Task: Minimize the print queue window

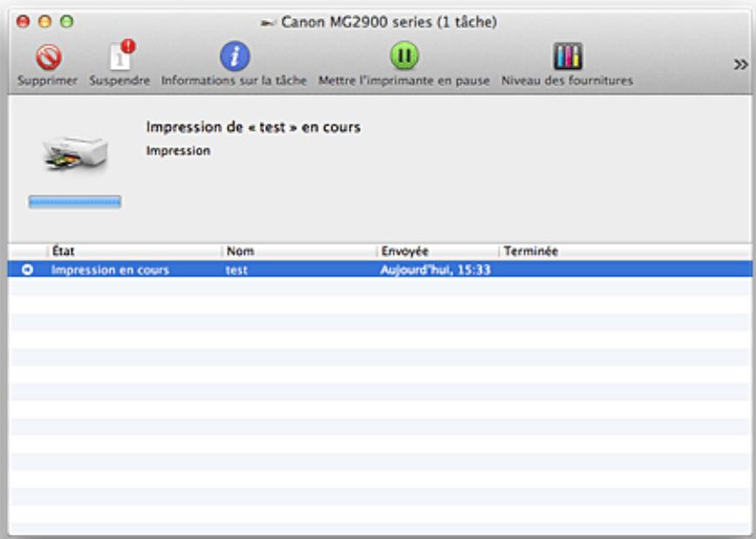Action: (x=44, y=21)
